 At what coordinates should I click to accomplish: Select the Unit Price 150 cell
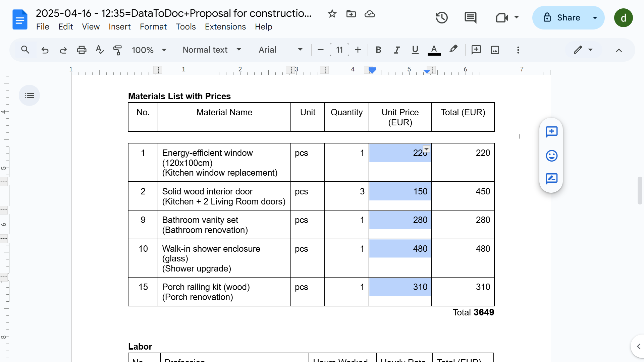(400, 196)
